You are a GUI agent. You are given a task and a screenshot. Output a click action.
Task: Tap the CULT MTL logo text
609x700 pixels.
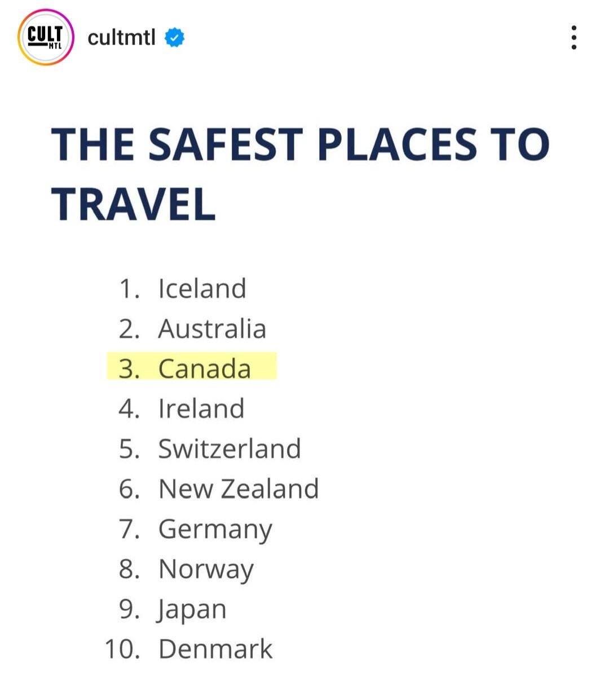click(x=45, y=36)
